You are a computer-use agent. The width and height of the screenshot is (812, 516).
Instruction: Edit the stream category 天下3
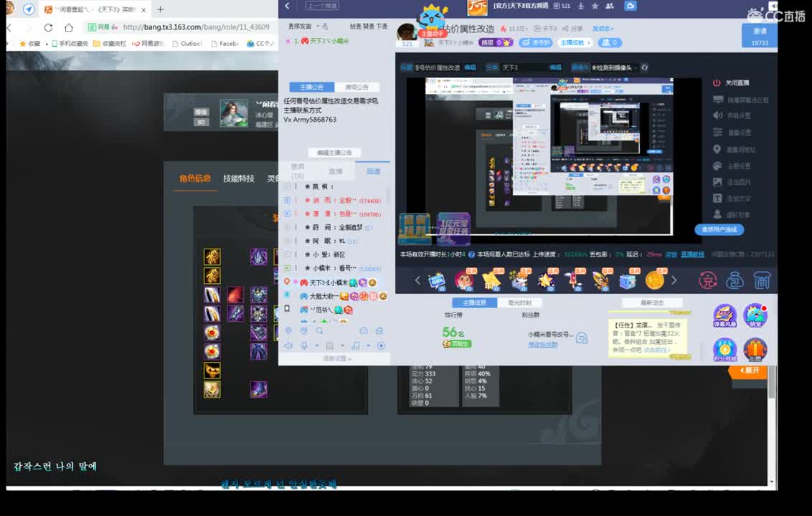pos(555,67)
